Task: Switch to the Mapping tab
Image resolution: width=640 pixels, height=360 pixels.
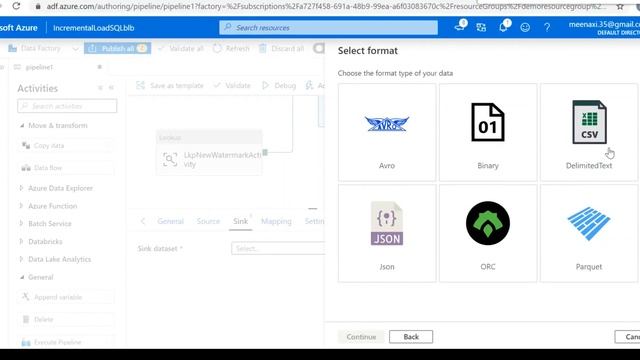Action: 276,221
